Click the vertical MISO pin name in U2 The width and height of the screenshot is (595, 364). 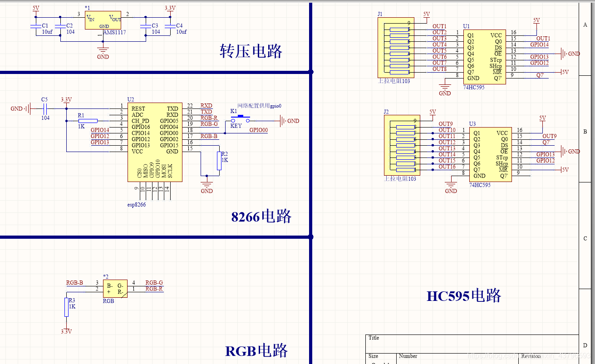(x=146, y=170)
